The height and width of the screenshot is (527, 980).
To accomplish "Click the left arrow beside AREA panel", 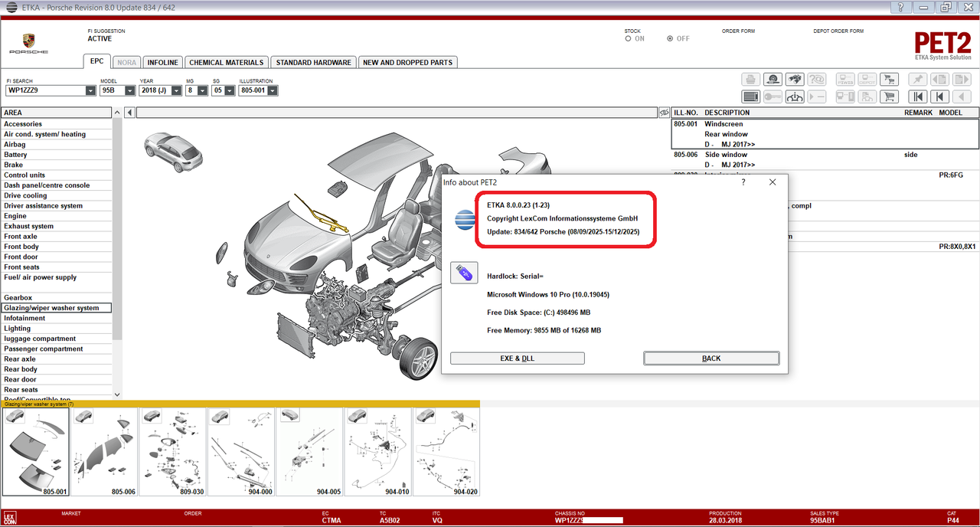I will [x=129, y=113].
